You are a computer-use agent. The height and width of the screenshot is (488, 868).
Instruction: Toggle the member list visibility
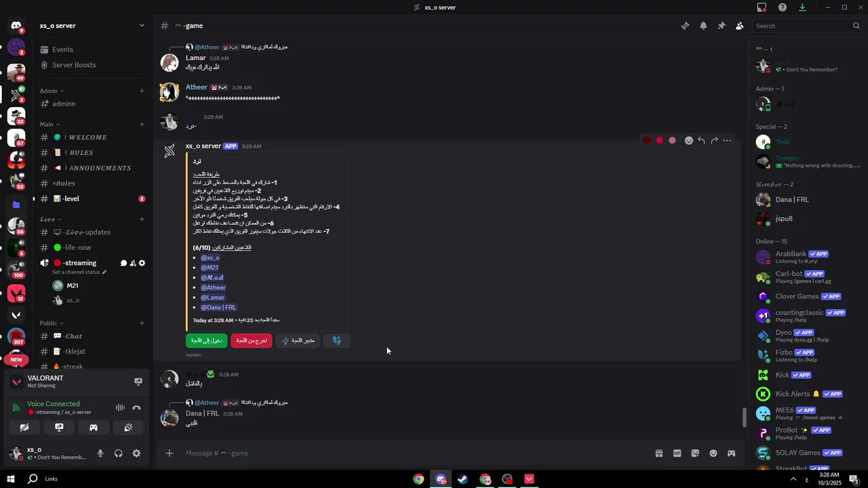point(739,26)
